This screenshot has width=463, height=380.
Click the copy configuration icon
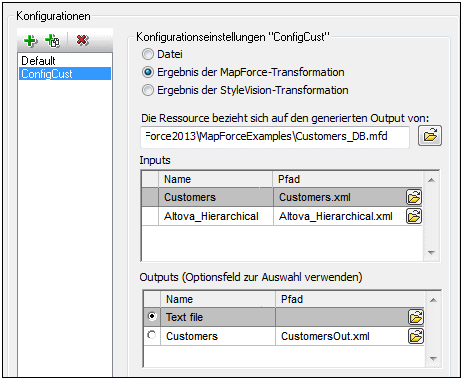pyautogui.click(x=53, y=41)
